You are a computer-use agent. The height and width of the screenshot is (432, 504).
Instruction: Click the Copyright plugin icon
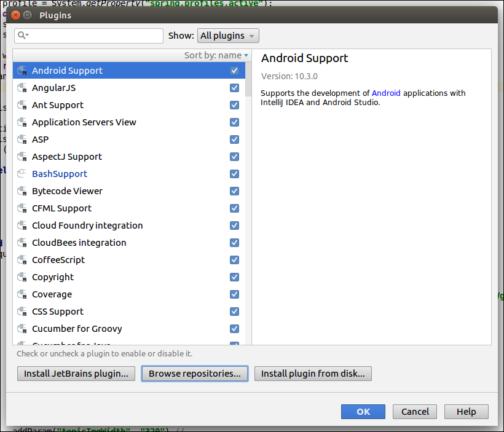pos(22,277)
